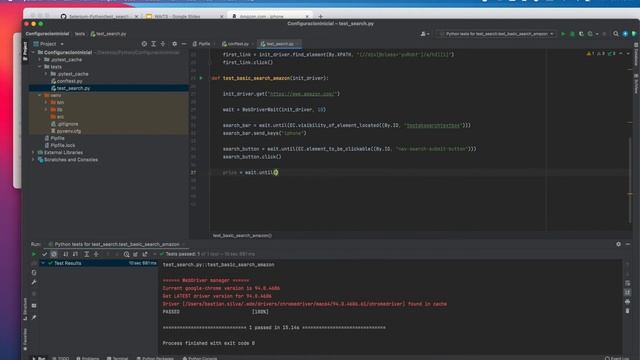Toggle sort by duration in test results
640x360 pixels.
(x=75, y=254)
